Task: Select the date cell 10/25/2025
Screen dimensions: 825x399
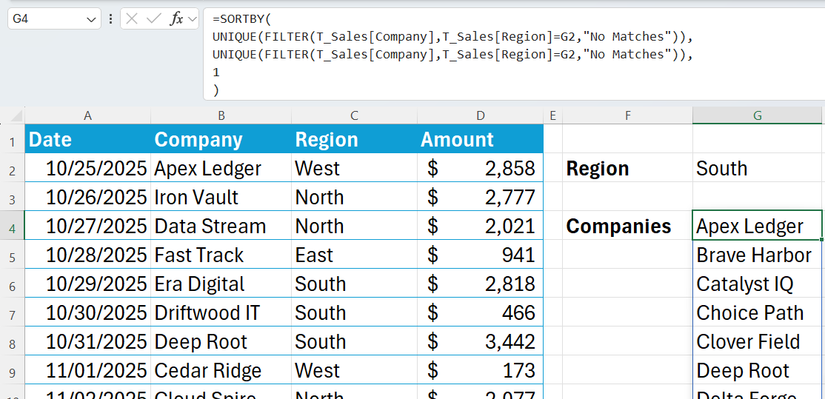Action: click(87, 168)
